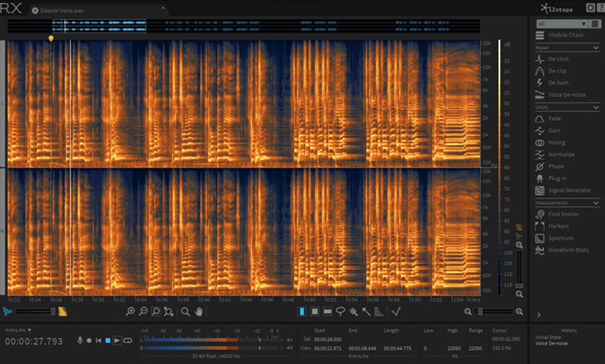Select the Zoom tool magnifier
This screenshot has height=364, width=605.
[186, 312]
